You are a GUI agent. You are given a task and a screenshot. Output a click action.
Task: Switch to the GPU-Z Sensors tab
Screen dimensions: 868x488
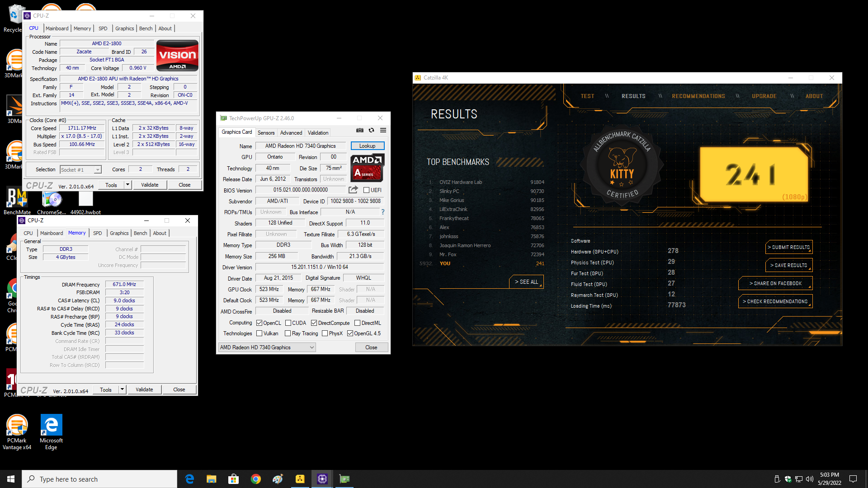point(266,133)
